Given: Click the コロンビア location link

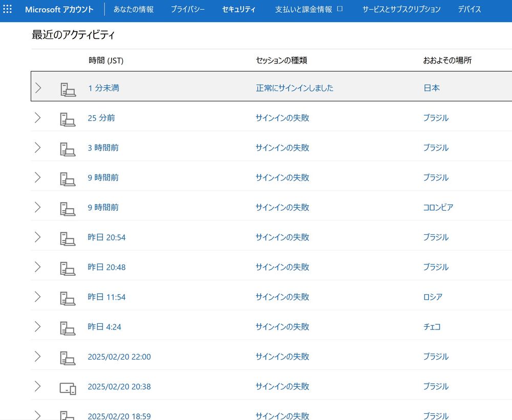Looking at the screenshot, I should 438,207.
